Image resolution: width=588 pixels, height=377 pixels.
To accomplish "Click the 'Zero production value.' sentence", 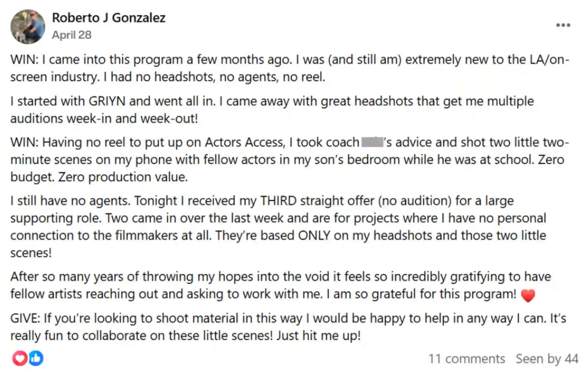I will click(x=123, y=177).
